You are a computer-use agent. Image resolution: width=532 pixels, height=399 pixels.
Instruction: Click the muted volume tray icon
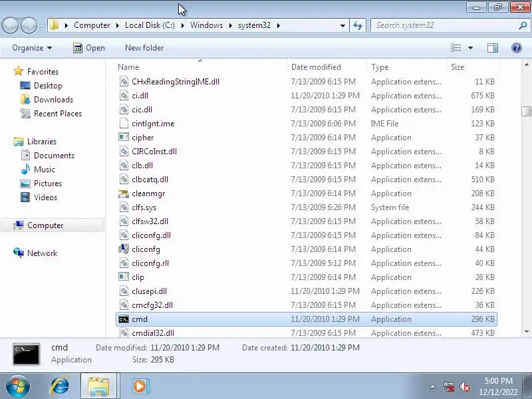[465, 386]
